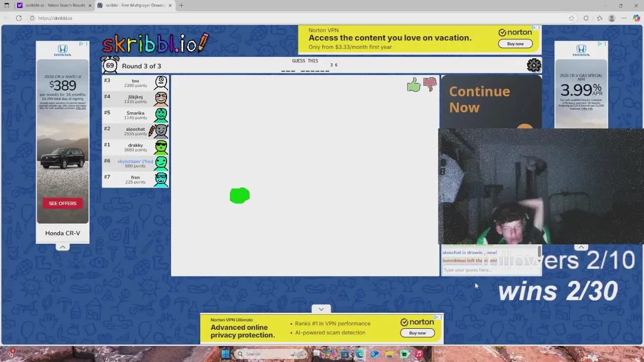This screenshot has height=362, width=644.
Task: Click the skribbl.io logo
Action: pyautogui.click(x=155, y=43)
